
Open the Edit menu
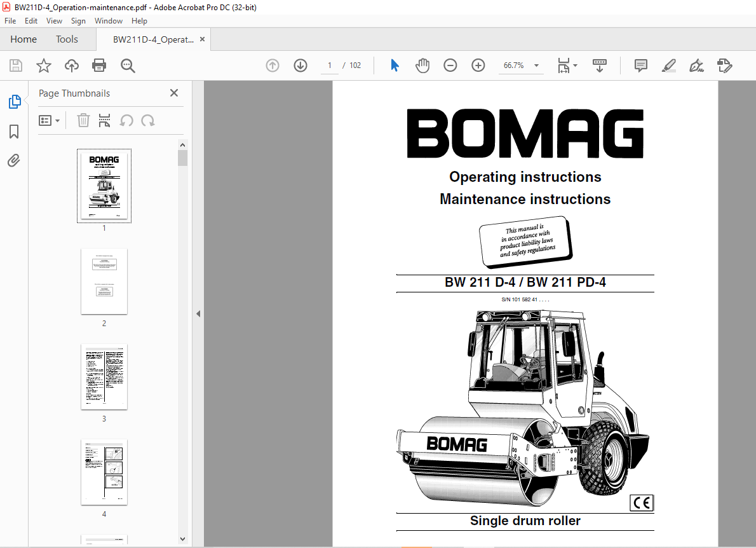(31, 21)
